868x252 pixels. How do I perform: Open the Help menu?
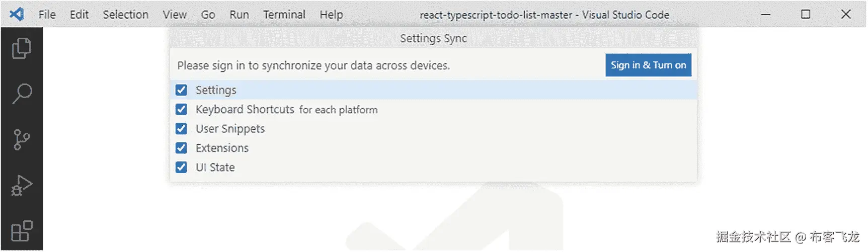tap(331, 15)
